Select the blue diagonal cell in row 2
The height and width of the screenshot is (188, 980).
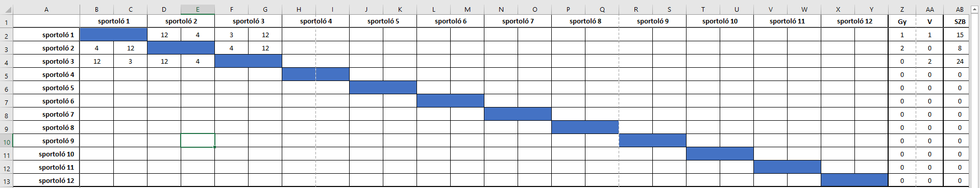click(x=113, y=35)
